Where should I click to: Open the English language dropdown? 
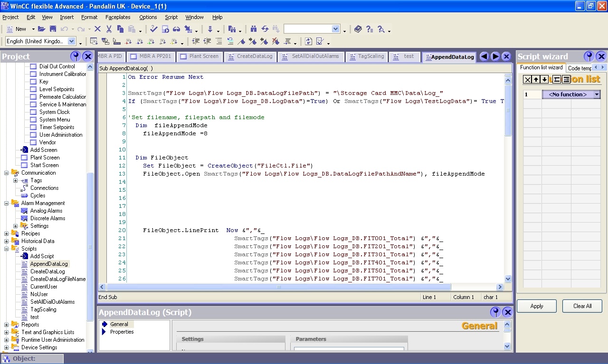point(72,41)
